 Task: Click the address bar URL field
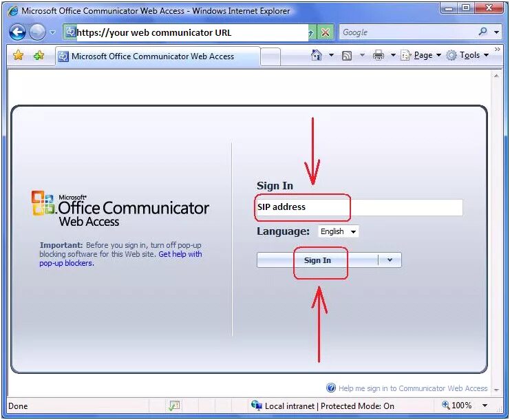192,32
